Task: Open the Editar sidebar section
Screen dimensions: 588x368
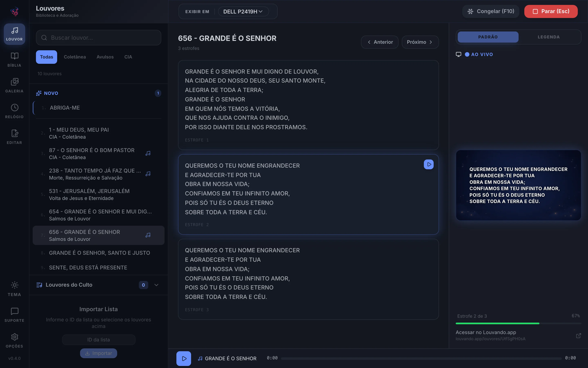Action: point(14,137)
